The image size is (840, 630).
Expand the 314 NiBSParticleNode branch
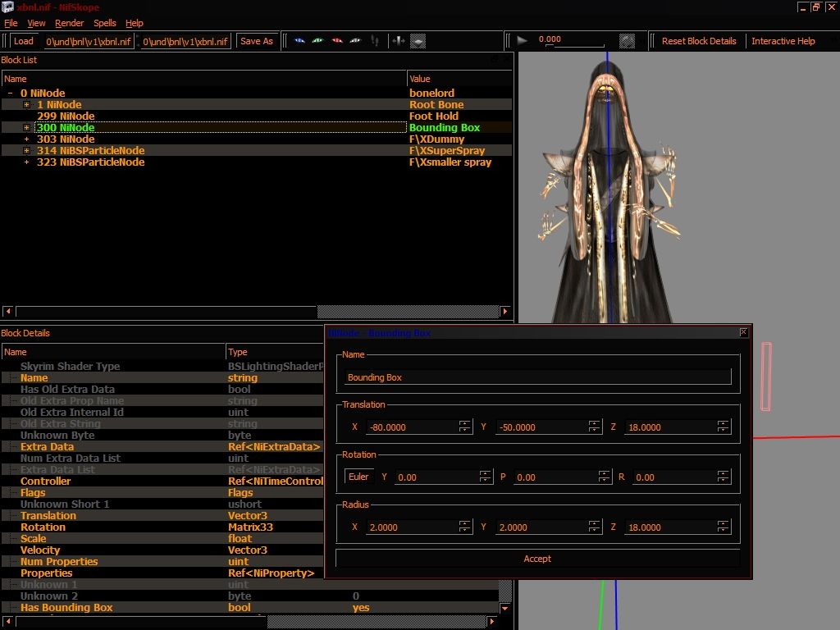click(x=26, y=151)
